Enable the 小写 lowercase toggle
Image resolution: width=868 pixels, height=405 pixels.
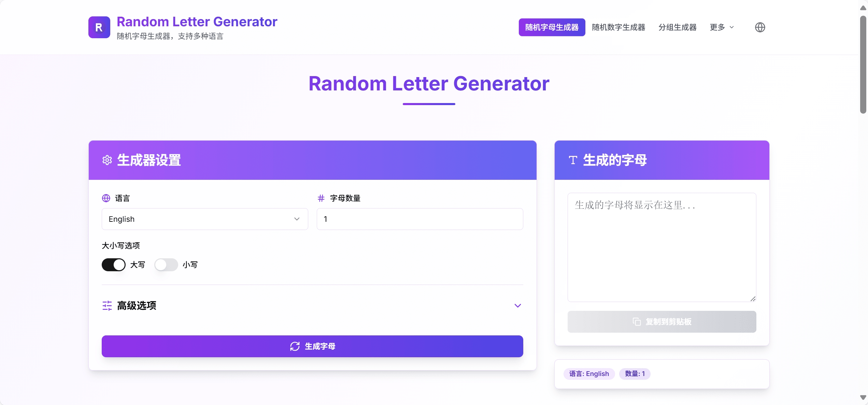click(166, 265)
